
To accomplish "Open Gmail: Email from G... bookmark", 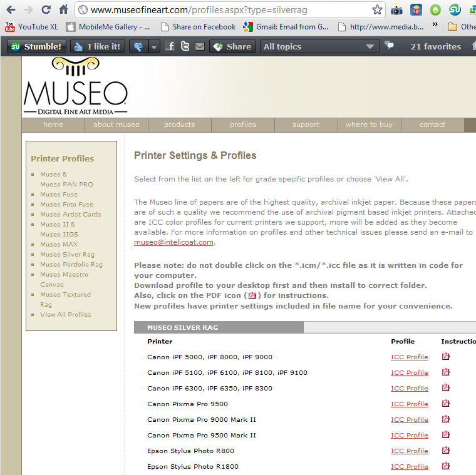I will pyautogui.click(x=286, y=27).
